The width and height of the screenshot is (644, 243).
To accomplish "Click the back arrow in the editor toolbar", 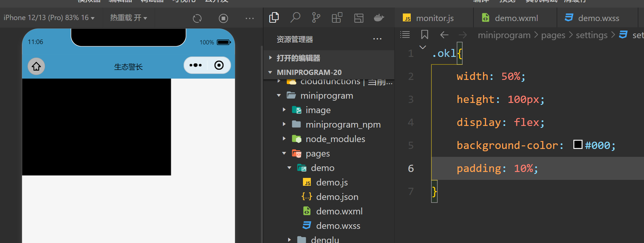I will pyautogui.click(x=444, y=35).
